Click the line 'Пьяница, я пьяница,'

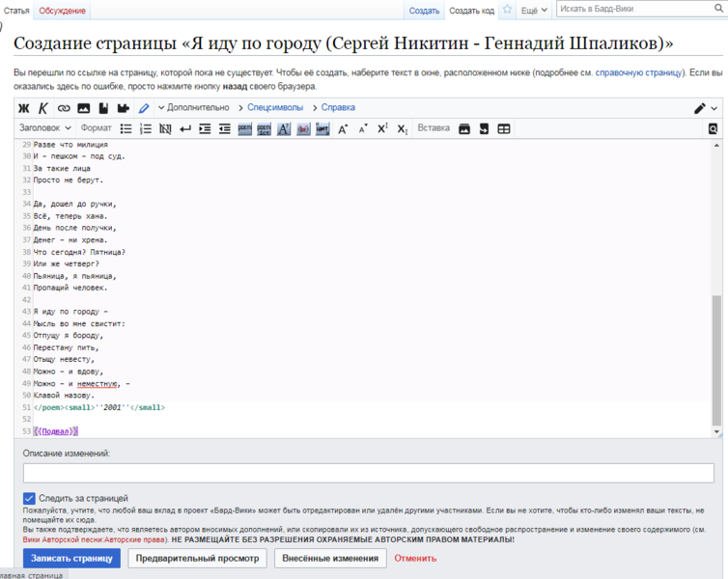(74, 276)
